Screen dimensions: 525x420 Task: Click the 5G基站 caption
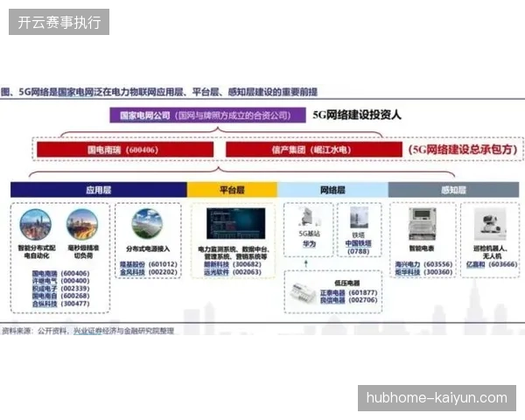click(310, 234)
